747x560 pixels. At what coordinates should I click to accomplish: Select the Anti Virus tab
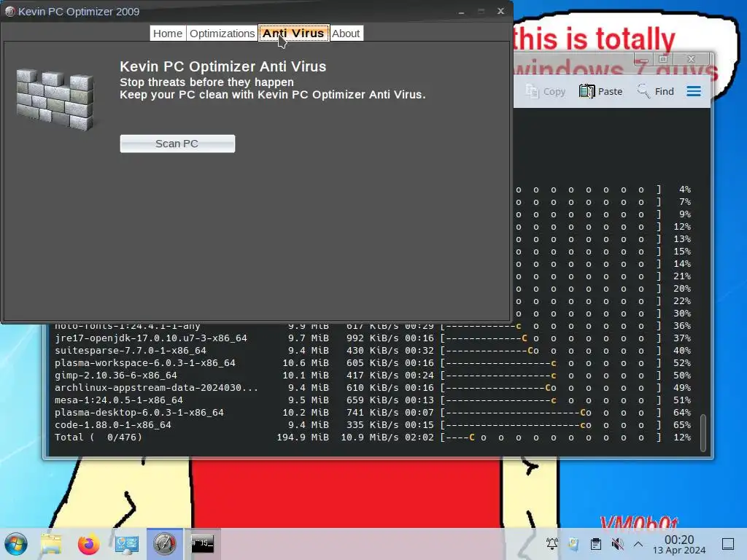[293, 34]
